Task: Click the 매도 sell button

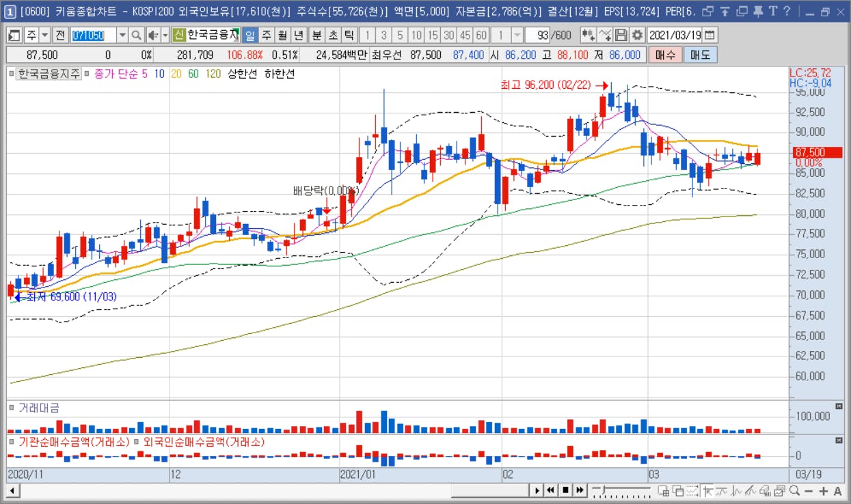Action: (x=700, y=55)
